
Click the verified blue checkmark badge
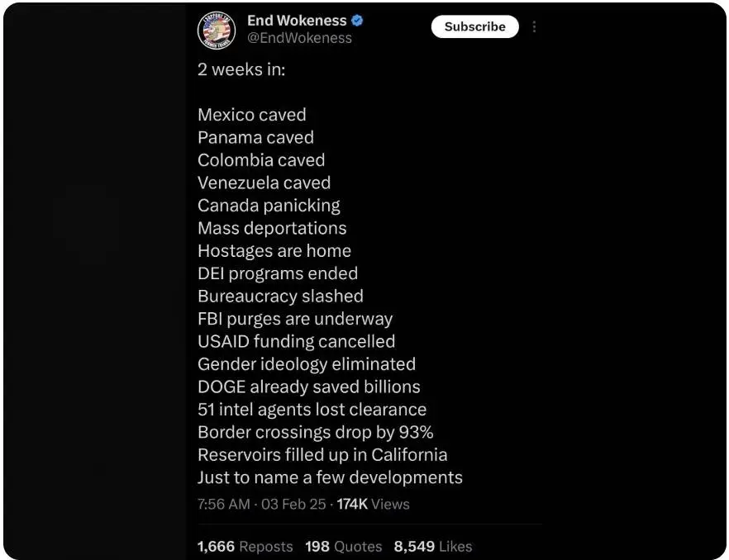click(358, 20)
